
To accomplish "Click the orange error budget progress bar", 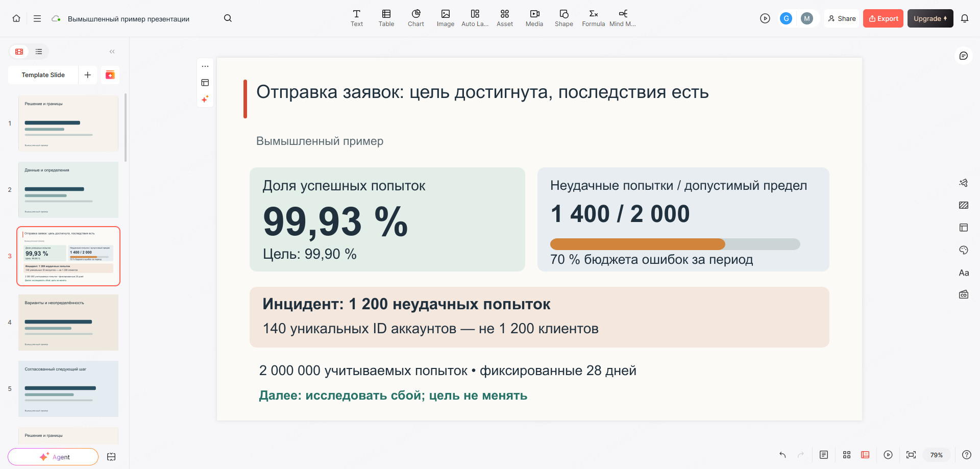I will click(x=638, y=244).
